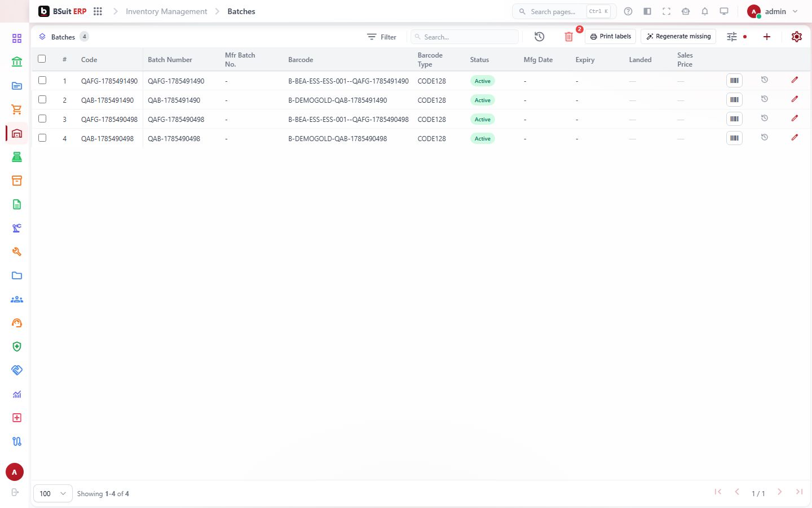The width and height of the screenshot is (812, 508).
Task: Edit batch QAB-1785491490 with pencil icon
Action: pos(795,99)
